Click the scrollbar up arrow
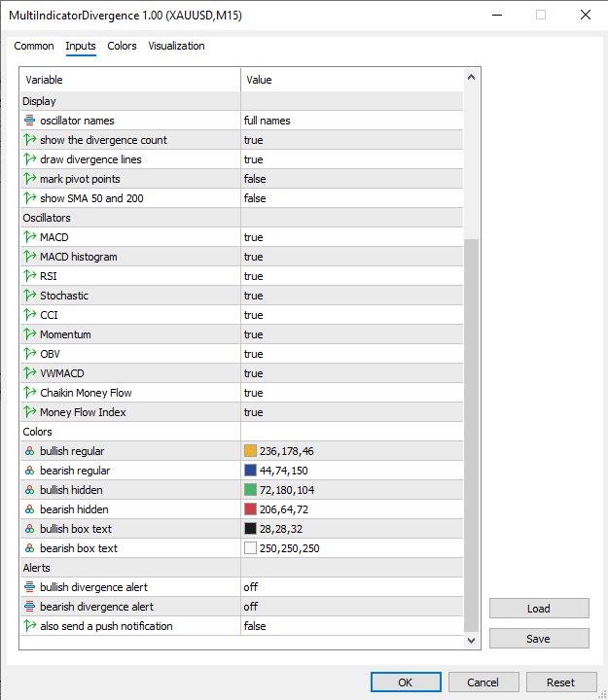Screen dimensions: 608x700 pyautogui.click(x=471, y=77)
